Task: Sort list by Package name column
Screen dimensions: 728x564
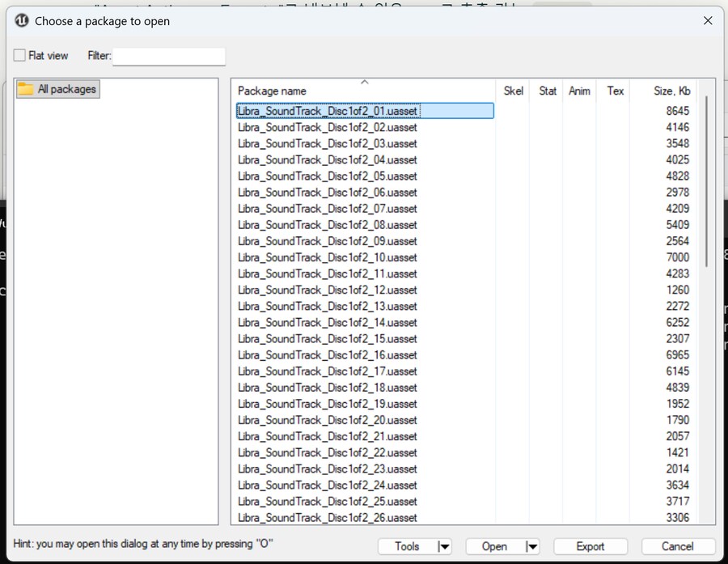Action: point(272,91)
